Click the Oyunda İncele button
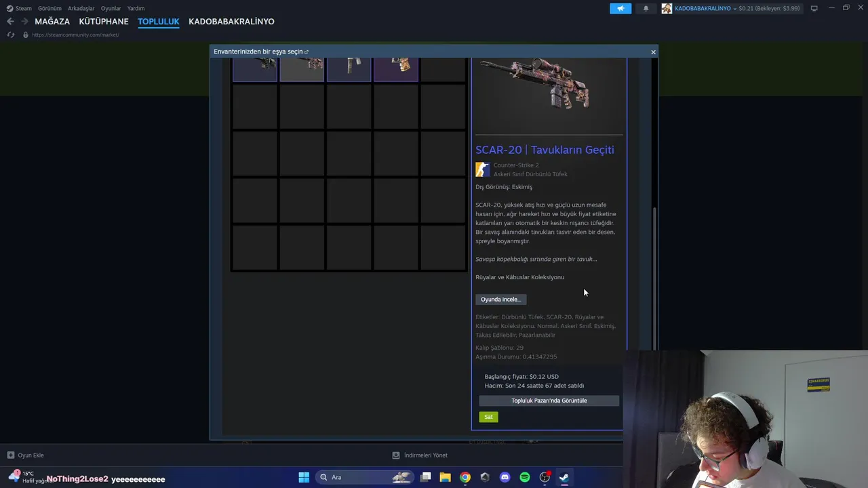This screenshot has height=488, width=868. pyautogui.click(x=500, y=300)
